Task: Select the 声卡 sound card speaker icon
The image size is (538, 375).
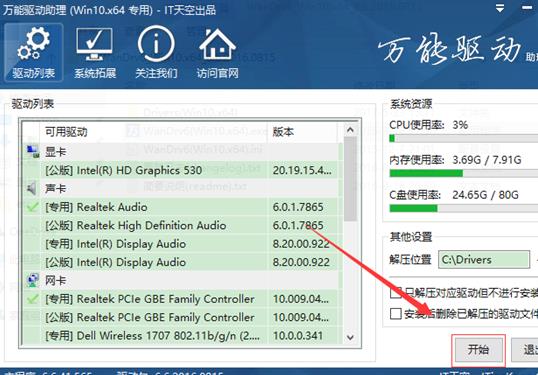Action: tap(32, 188)
